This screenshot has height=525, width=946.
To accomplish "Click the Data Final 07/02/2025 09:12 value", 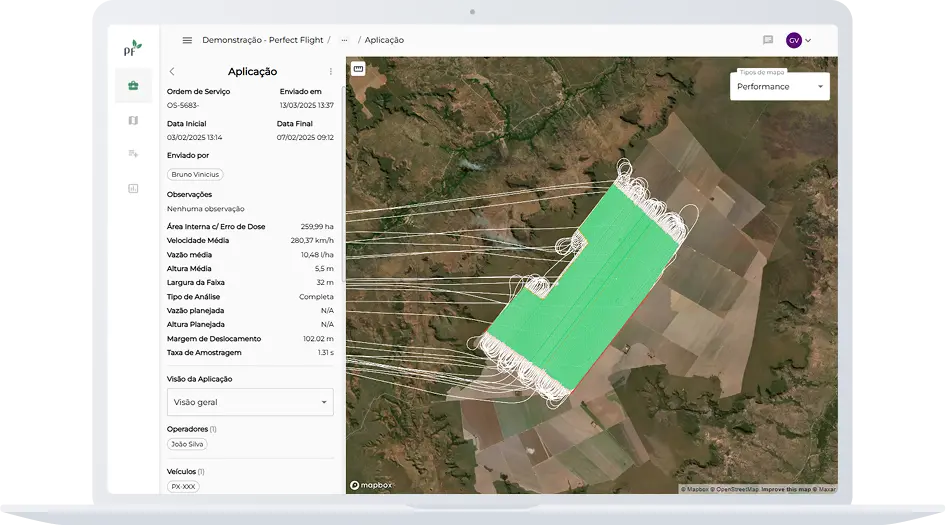I will click(x=305, y=138).
